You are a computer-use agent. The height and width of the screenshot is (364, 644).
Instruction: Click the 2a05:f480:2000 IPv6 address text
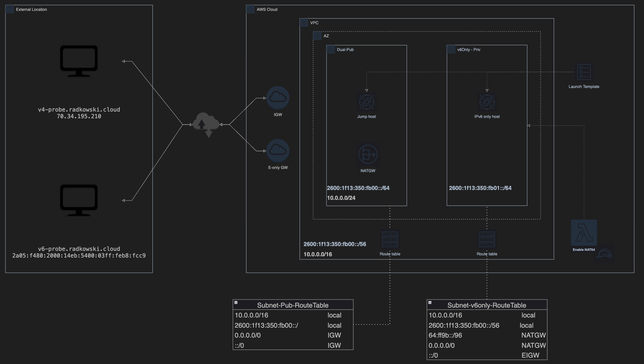pyautogui.click(x=79, y=256)
